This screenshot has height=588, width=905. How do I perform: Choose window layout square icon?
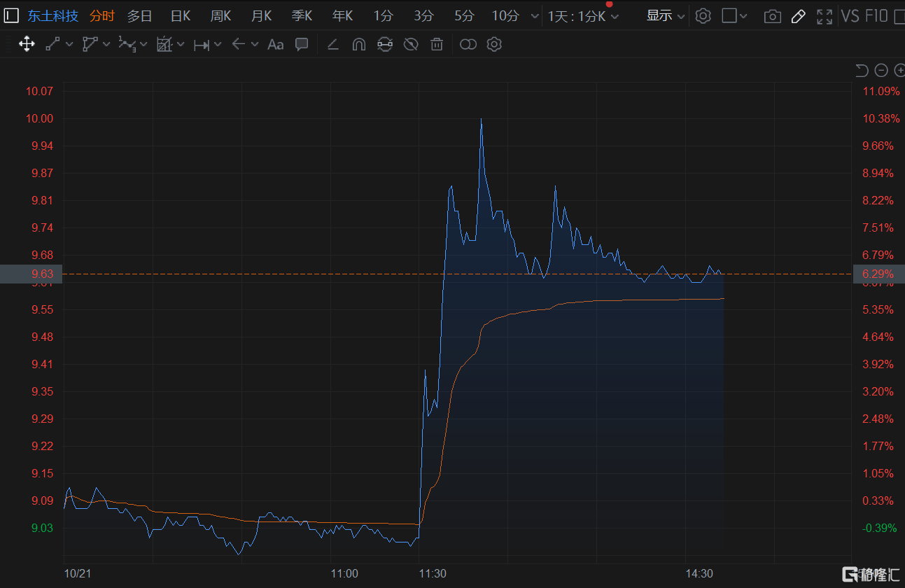(729, 16)
